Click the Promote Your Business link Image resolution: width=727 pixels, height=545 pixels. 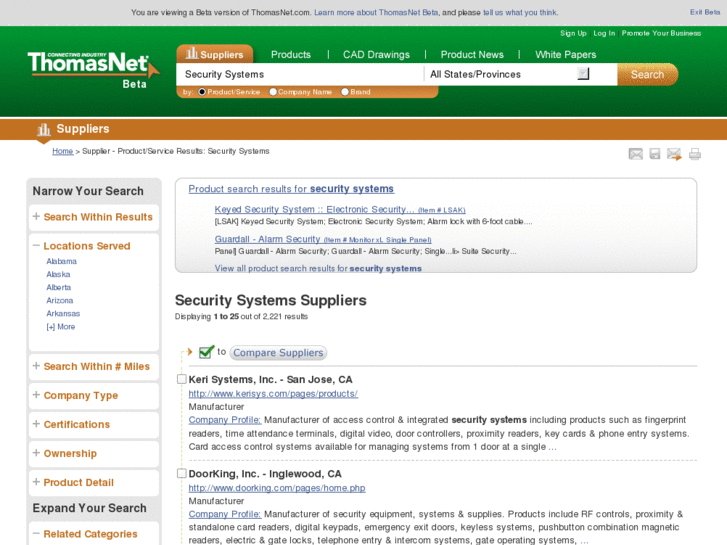point(661,33)
